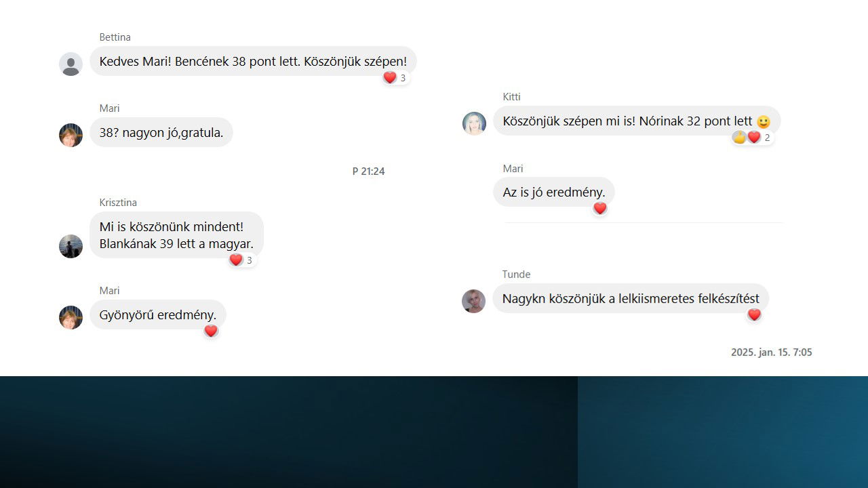This screenshot has width=868, height=488.
Task: Open Tunde's profile avatar
Action: (x=473, y=301)
